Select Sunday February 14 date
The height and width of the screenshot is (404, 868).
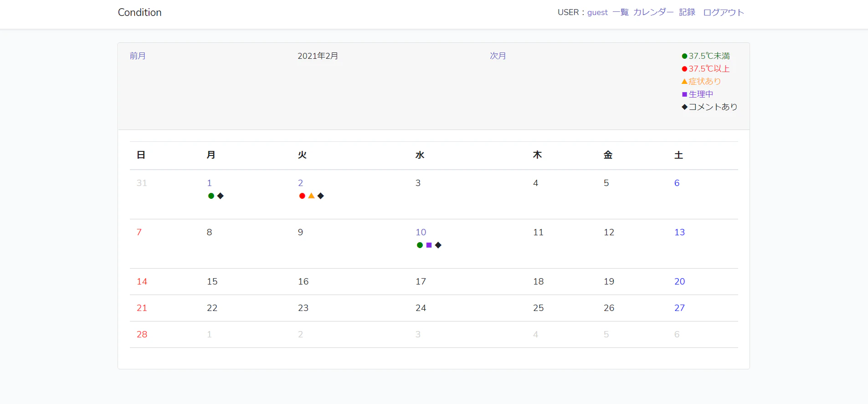pos(142,281)
